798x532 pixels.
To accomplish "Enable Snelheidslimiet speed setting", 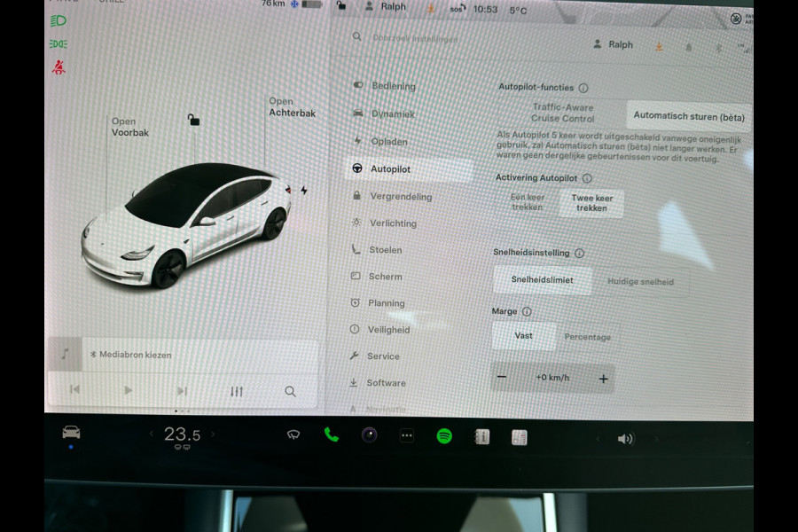I will (x=542, y=280).
